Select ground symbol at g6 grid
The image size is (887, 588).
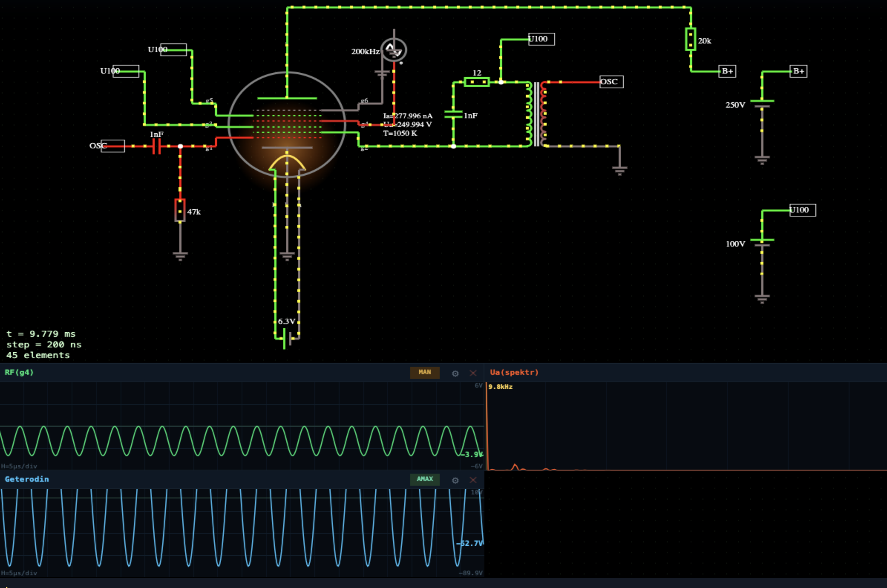(x=382, y=74)
